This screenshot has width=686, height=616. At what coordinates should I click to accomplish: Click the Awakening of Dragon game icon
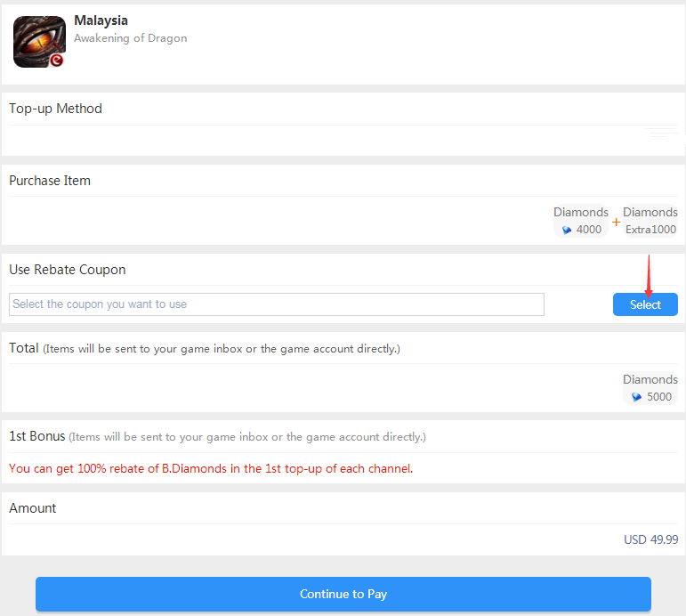click(39, 42)
